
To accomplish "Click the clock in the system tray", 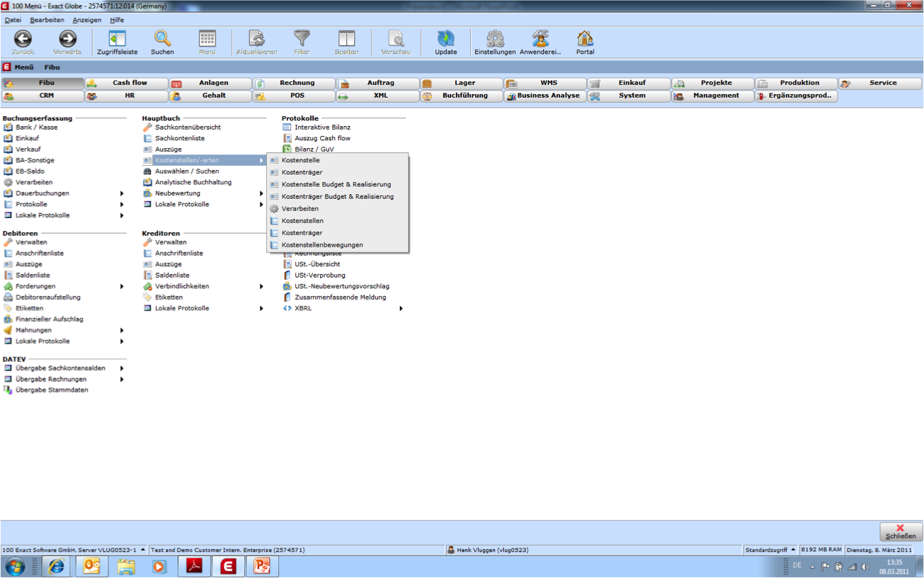I will (894, 567).
